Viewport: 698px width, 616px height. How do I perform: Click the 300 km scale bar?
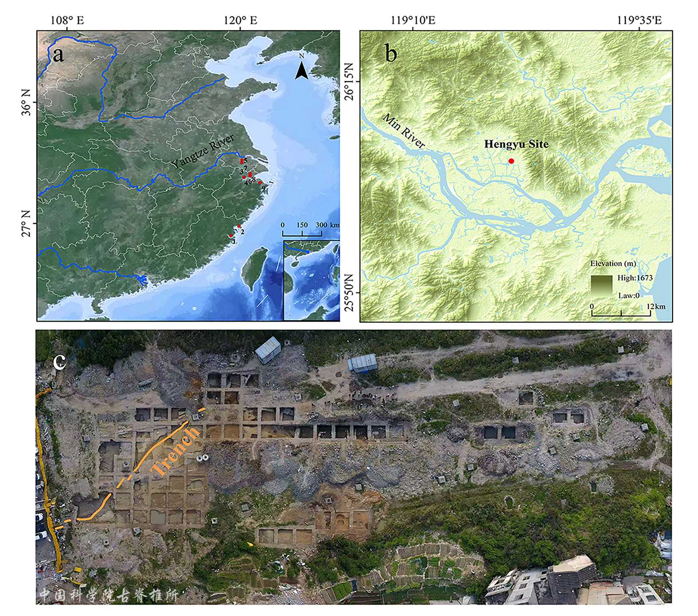(302, 233)
